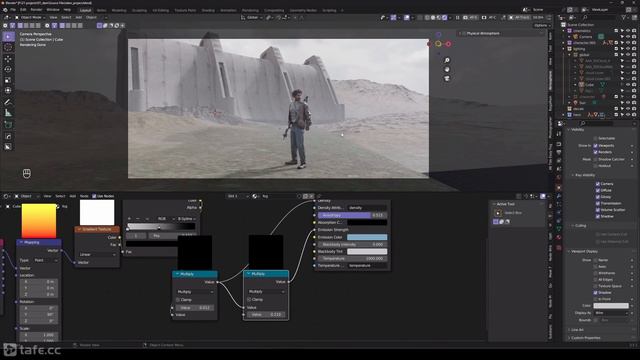
Task: Select the Rotate tool
Action: click(8, 69)
